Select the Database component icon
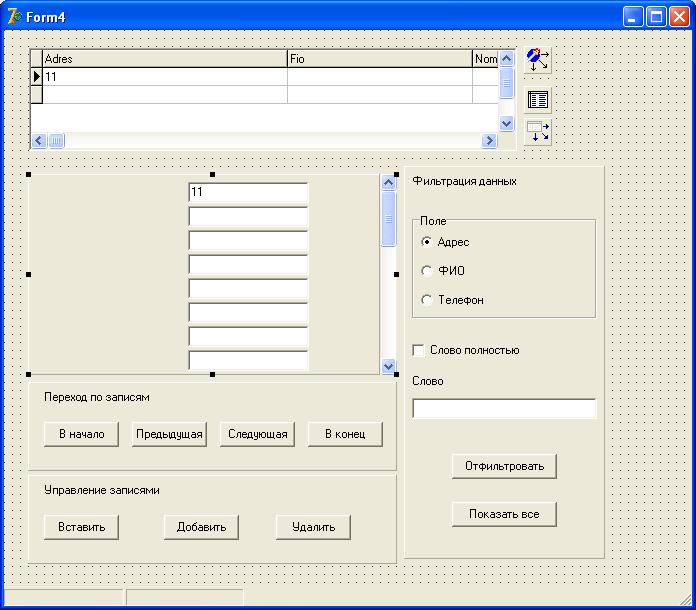 tap(538, 60)
